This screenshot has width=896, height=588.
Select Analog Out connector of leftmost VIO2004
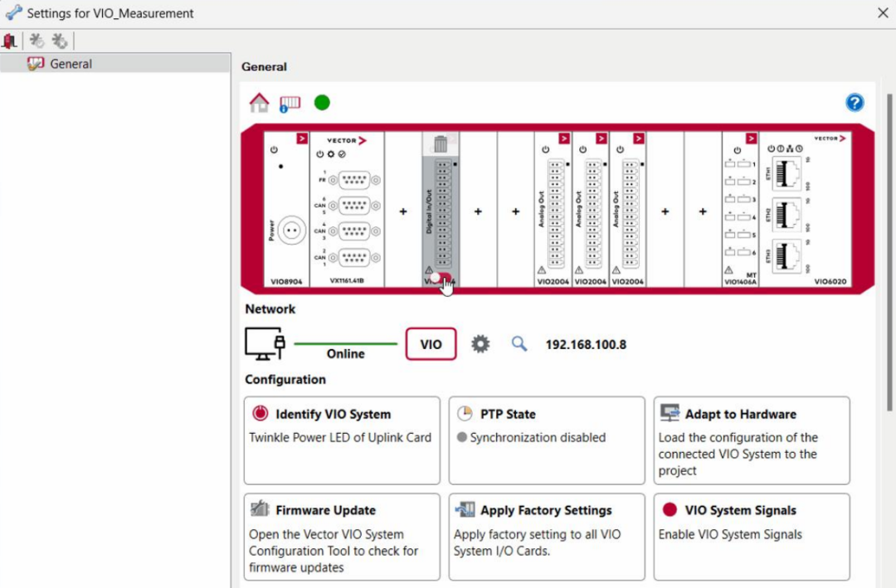[555, 214]
